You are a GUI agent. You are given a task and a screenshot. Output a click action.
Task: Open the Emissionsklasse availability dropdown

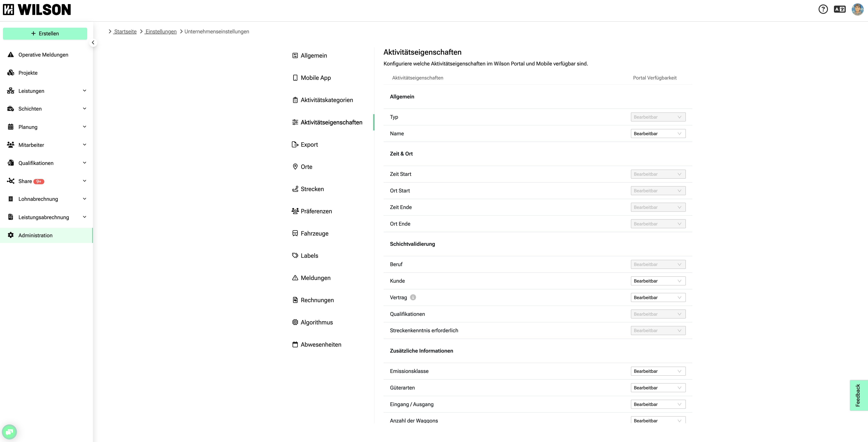pyautogui.click(x=658, y=371)
